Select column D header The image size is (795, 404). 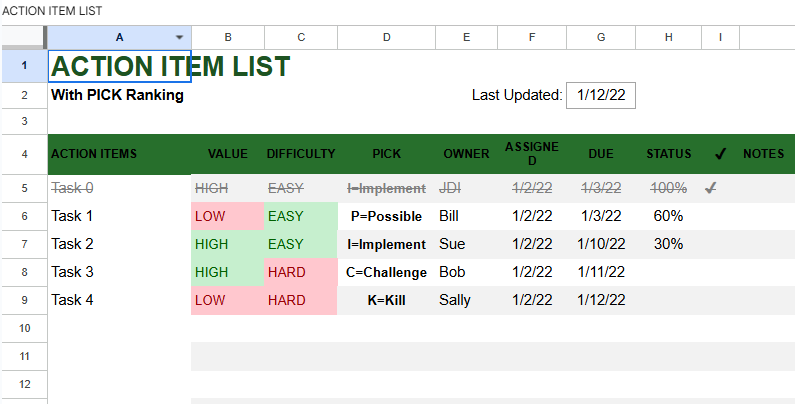point(386,37)
